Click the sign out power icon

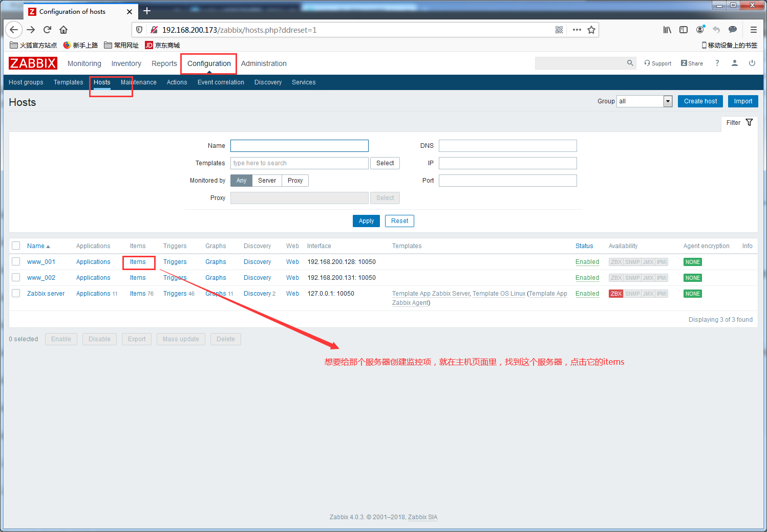click(x=752, y=63)
